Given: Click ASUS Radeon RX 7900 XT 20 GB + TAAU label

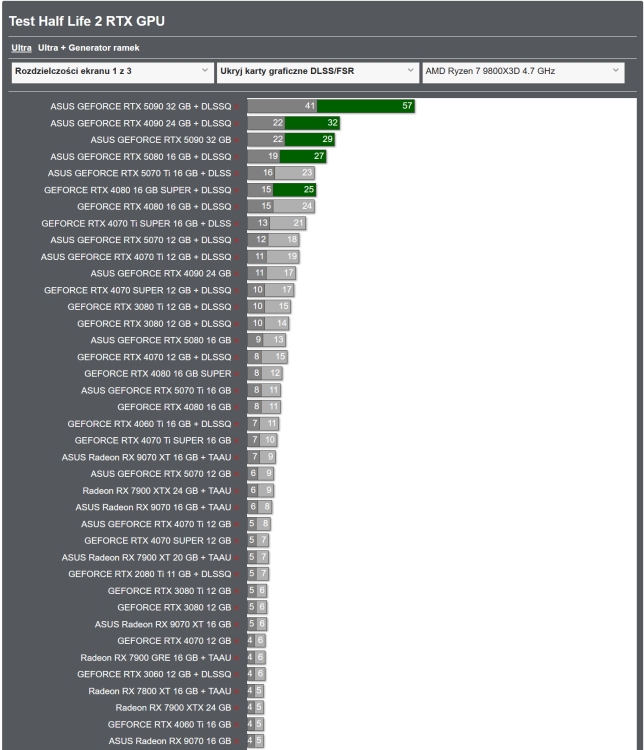Looking at the screenshot, I should click(x=146, y=558).
